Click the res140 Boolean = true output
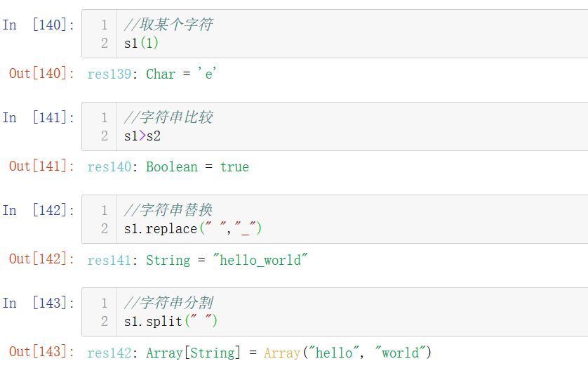Screen dimensions: 588x366 tap(168, 167)
